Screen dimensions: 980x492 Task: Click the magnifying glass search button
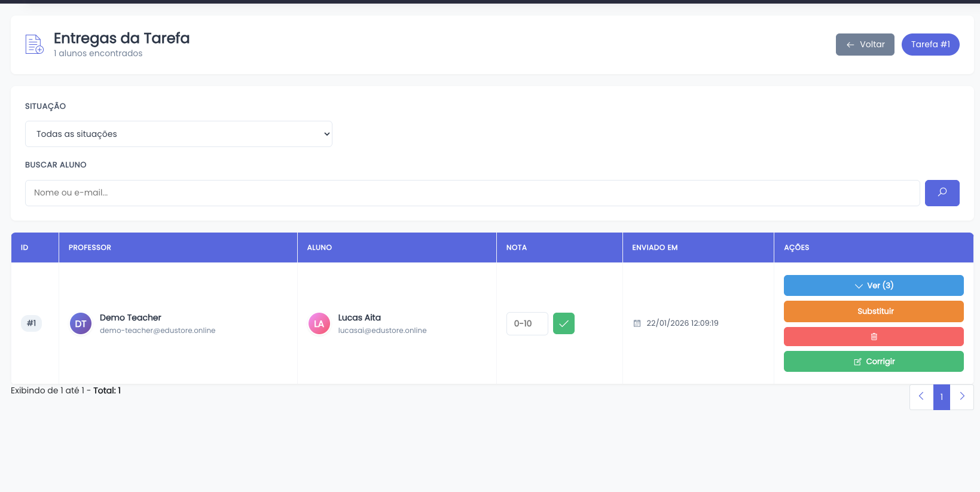[x=942, y=193]
